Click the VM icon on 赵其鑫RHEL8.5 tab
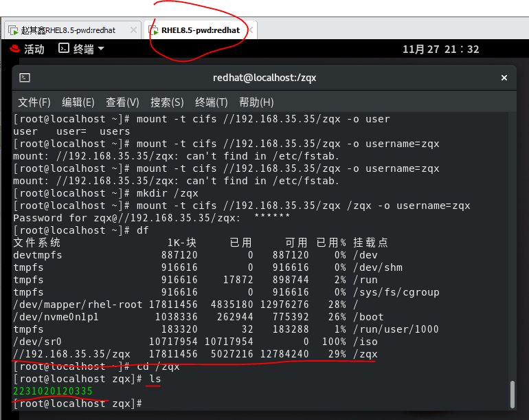Screen dimensions: 529x420 click(x=13, y=30)
